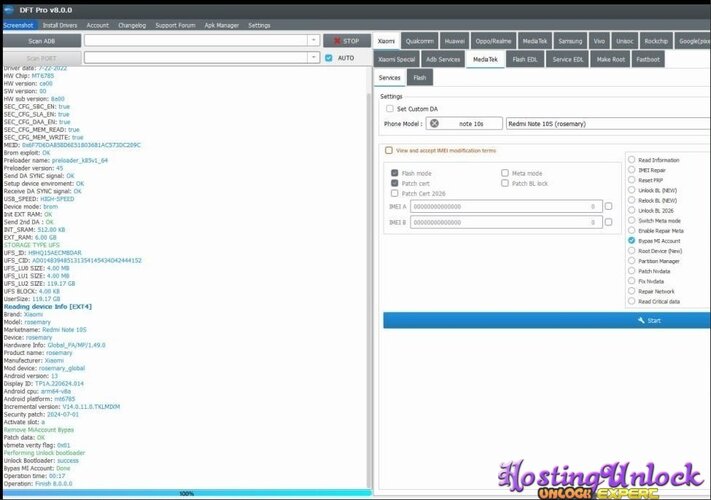Click the Scan ADB button
711x500 pixels.
[x=42, y=41]
